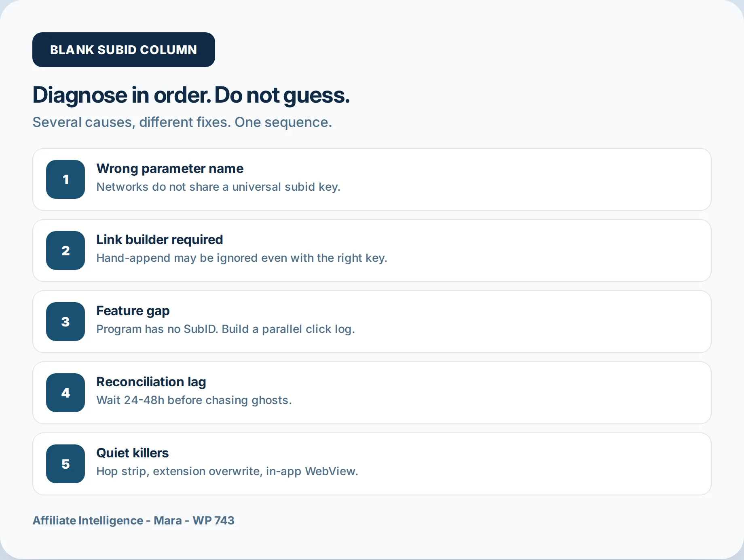Select the BLANK SUBID COLUMN tag
The image size is (744, 560).
pyautogui.click(x=124, y=50)
